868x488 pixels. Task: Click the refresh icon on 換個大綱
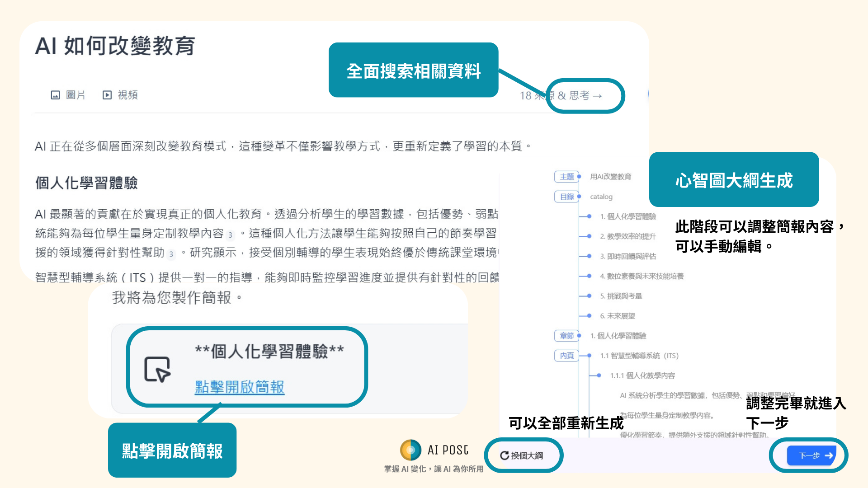pyautogui.click(x=504, y=455)
